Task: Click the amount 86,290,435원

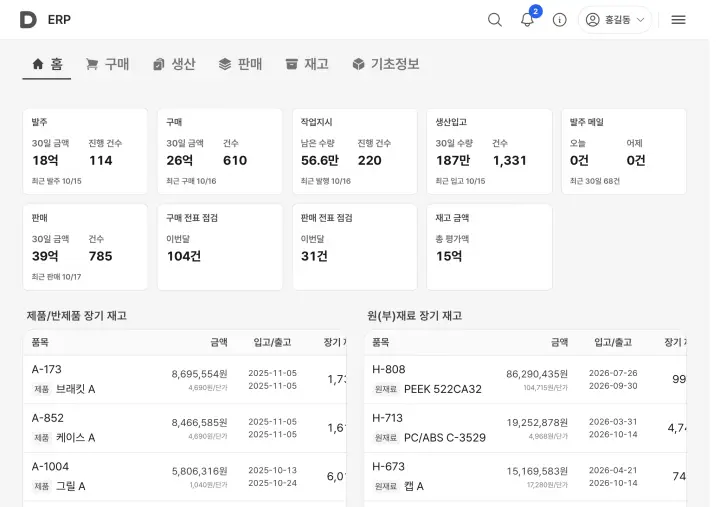Action: point(537,374)
